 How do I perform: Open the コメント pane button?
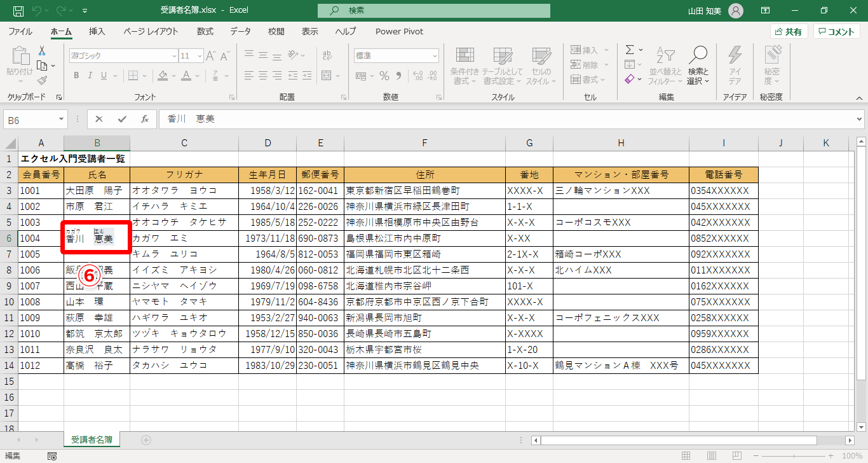(836, 32)
